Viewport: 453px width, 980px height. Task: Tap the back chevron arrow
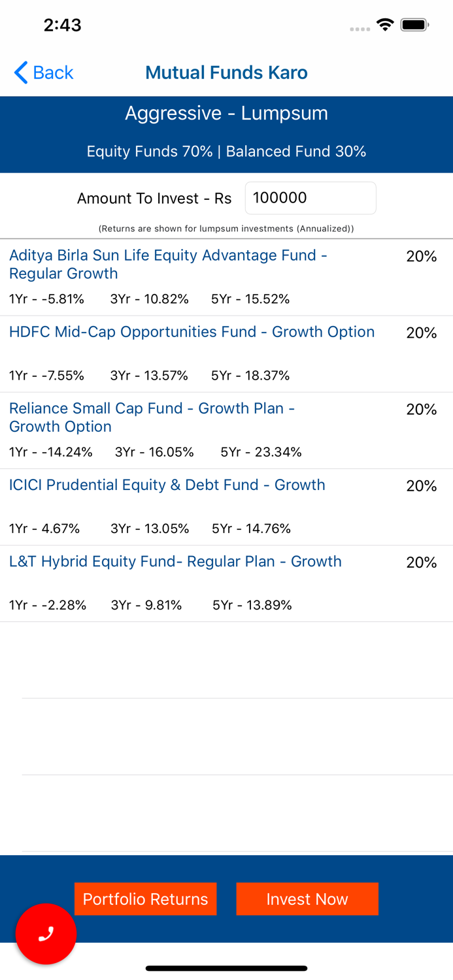click(x=19, y=73)
